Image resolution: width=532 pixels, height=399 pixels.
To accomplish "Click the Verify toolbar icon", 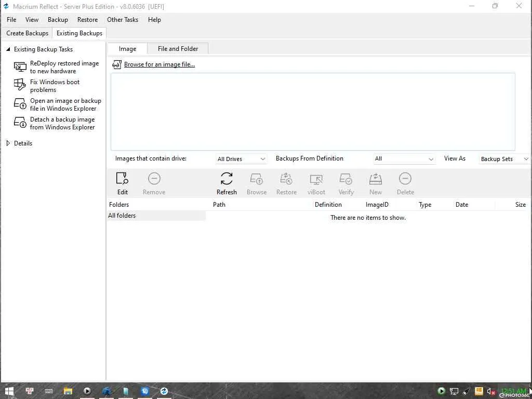I will click(346, 179).
